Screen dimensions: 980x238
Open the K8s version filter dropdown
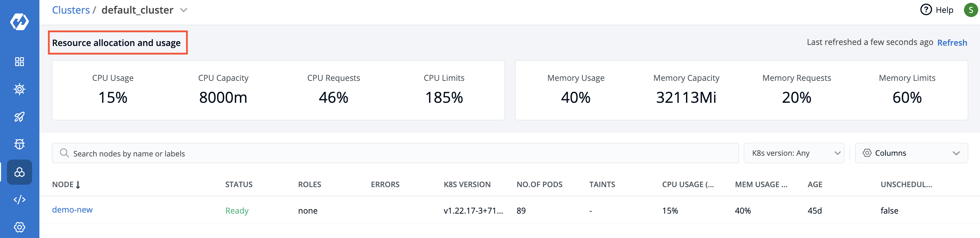click(793, 153)
